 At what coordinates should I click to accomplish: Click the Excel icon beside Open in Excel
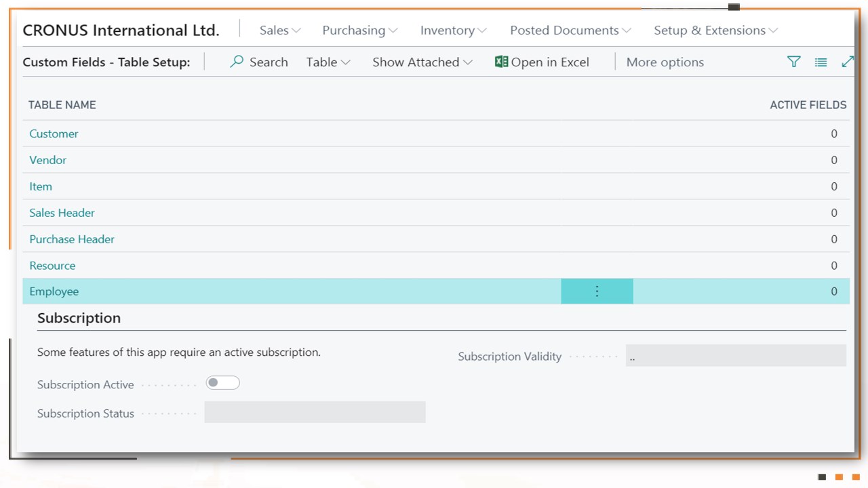[501, 62]
